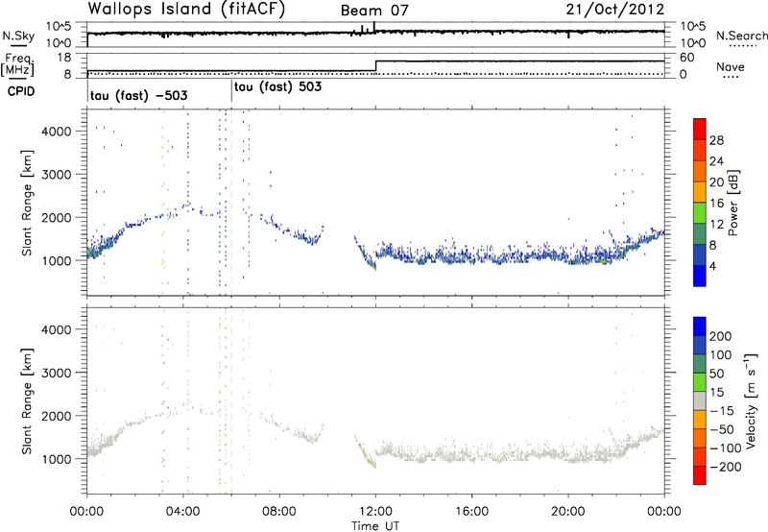Pick the blue Power segment between 4 and 8

(700, 254)
